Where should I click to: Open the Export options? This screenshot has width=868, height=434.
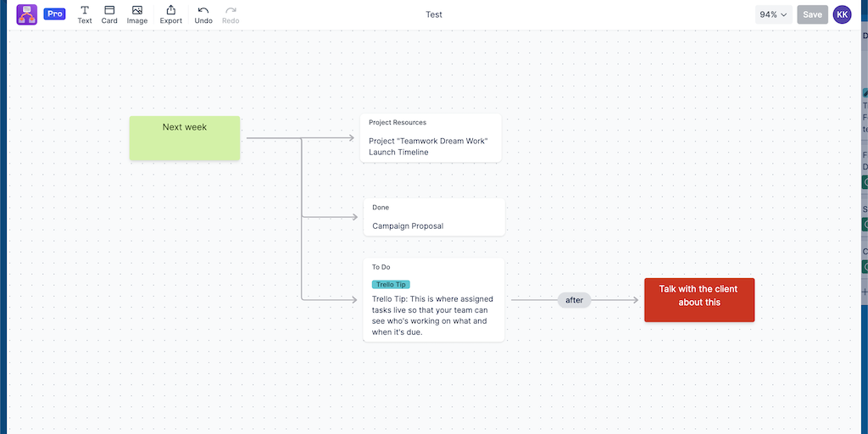click(171, 14)
